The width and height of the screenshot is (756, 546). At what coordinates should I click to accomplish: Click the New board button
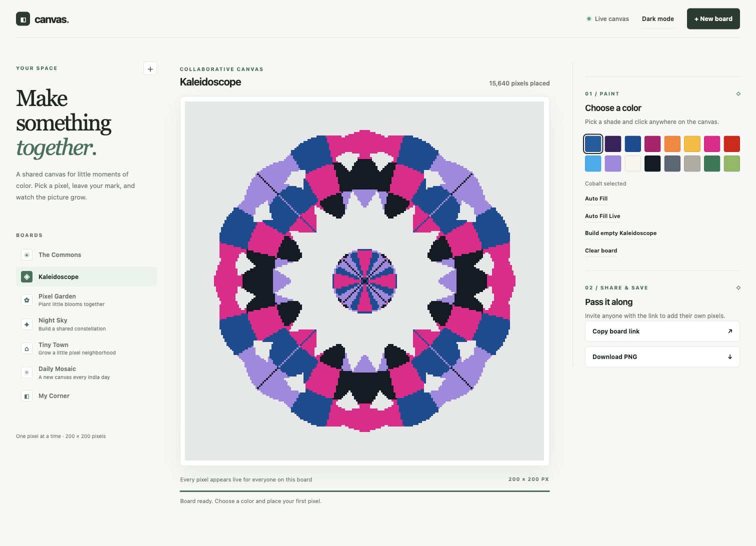coord(713,19)
